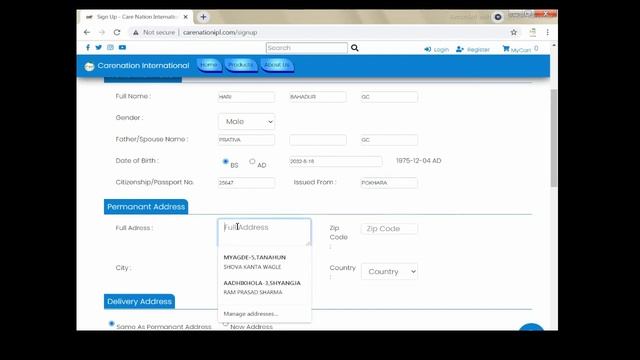The image size is (640, 360).
Task: Open the MyCart shopping cart
Action: 520,49
